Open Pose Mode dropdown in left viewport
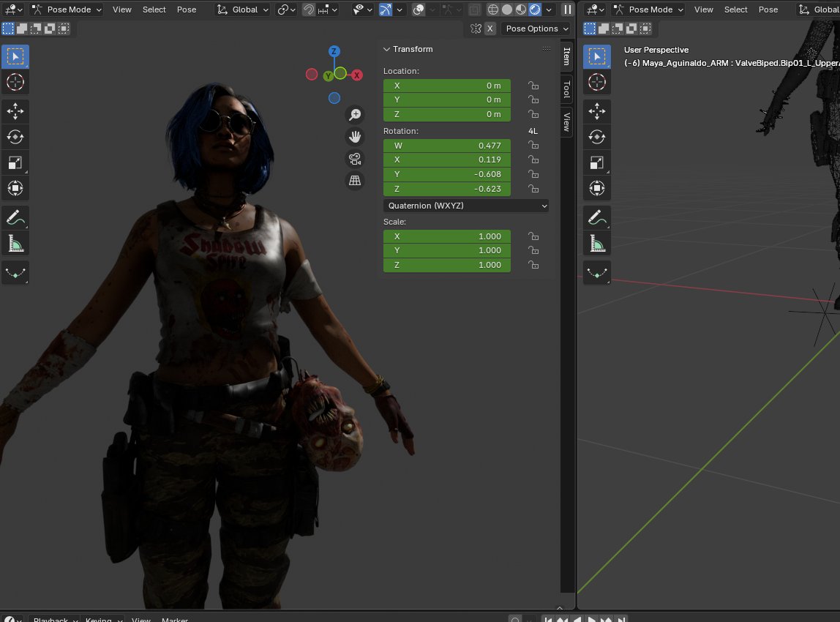 [x=67, y=10]
